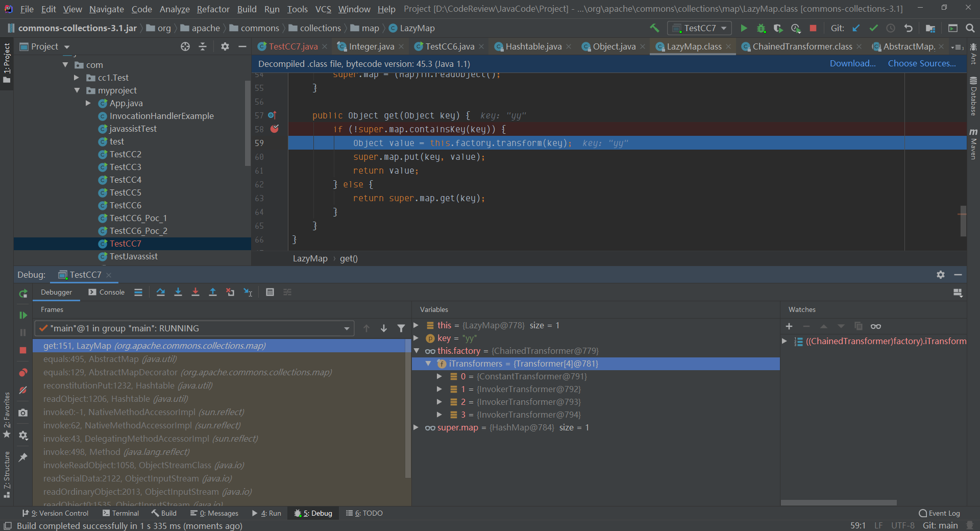
Task: Toggle the method breakpoint on line 57
Action: pos(272,115)
